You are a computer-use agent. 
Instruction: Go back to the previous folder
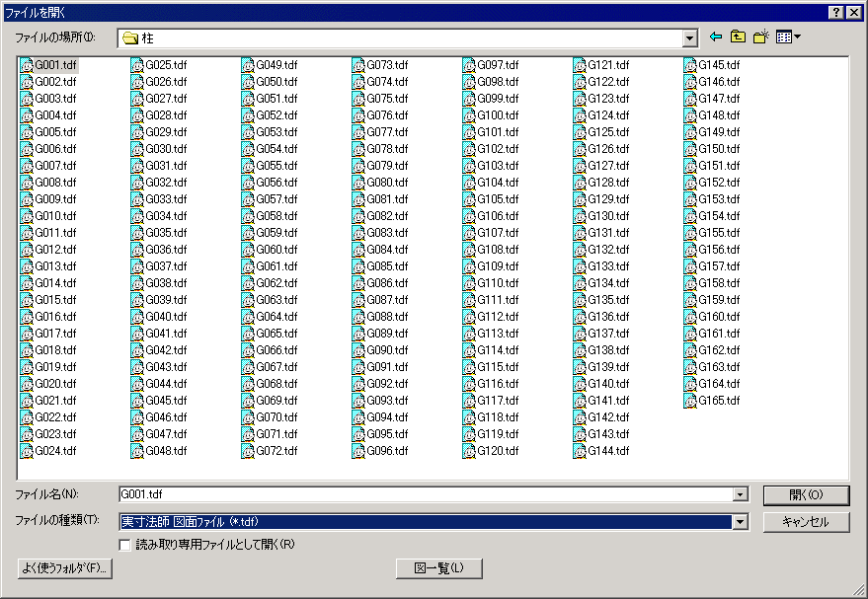click(716, 37)
